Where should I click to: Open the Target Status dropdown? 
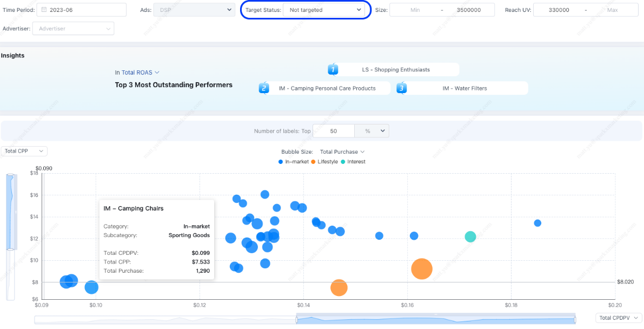click(324, 10)
